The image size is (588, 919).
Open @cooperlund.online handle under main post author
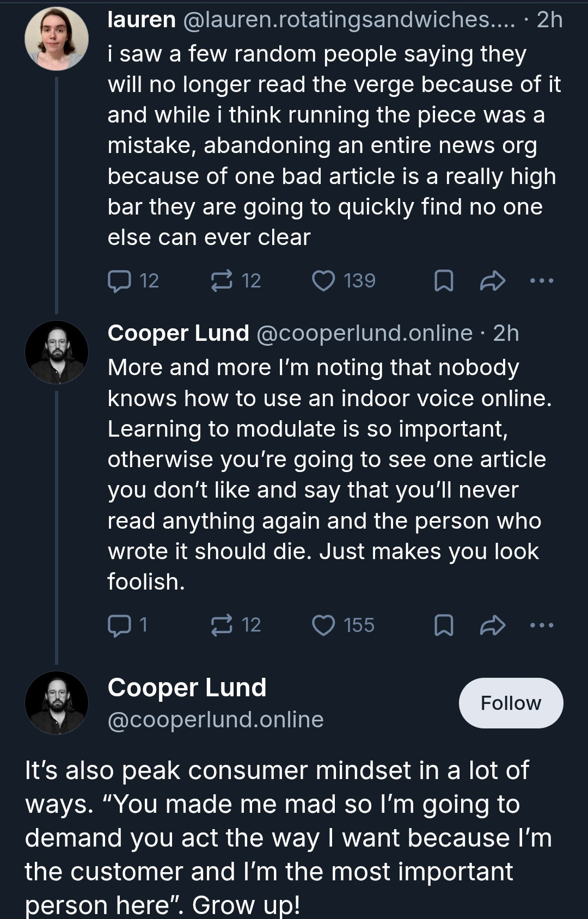coord(216,720)
